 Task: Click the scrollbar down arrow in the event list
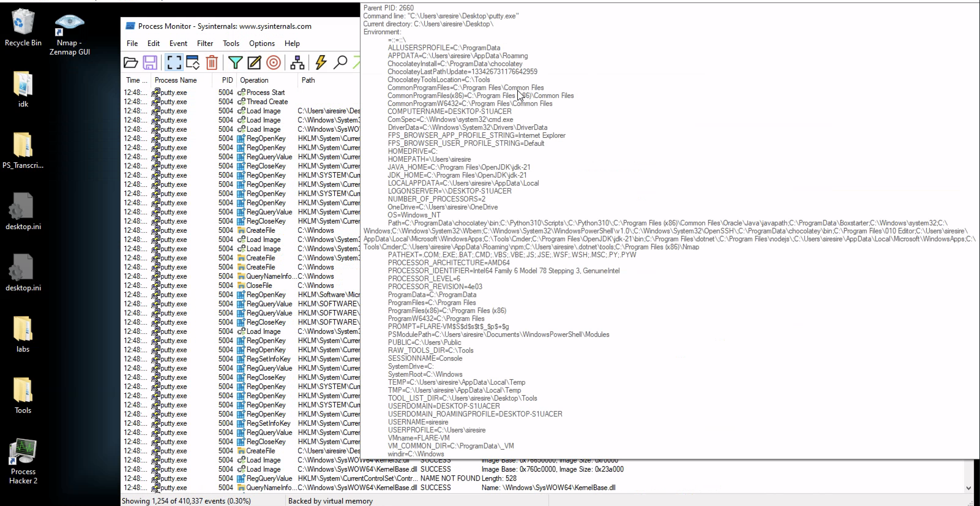pos(969,488)
